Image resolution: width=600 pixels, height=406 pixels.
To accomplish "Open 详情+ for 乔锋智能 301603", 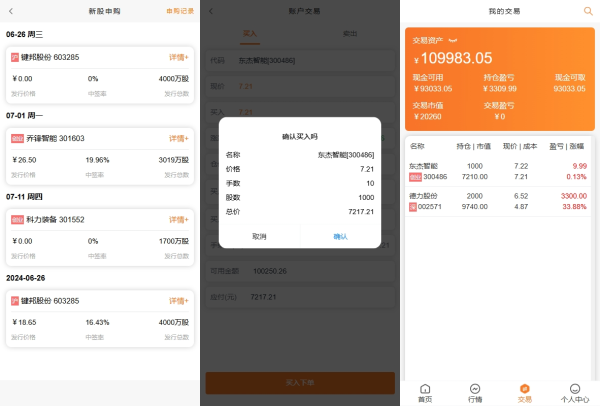I will click(x=179, y=139).
